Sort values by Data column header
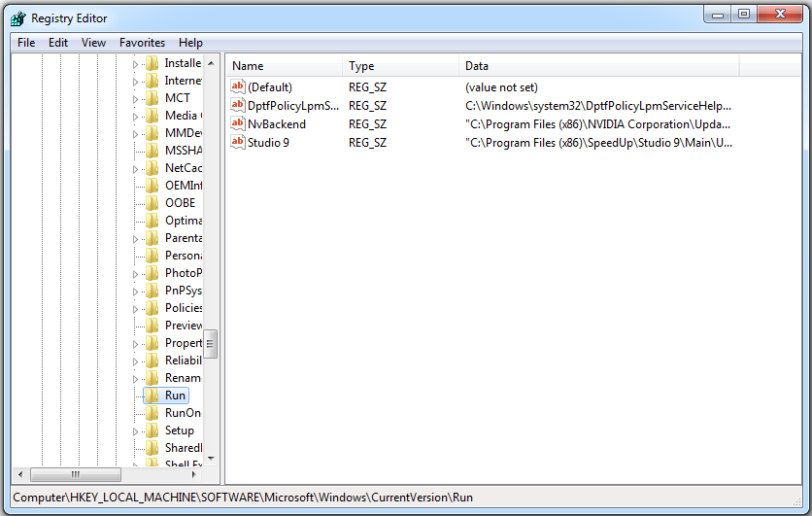Image resolution: width=812 pixels, height=516 pixels. [599, 66]
